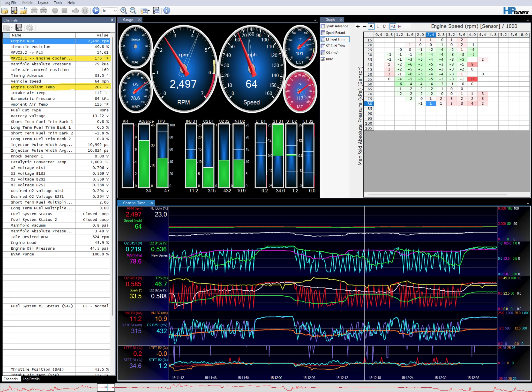532x392 pixels.
Task: Close the Gauge tab
Action: click(x=139, y=20)
